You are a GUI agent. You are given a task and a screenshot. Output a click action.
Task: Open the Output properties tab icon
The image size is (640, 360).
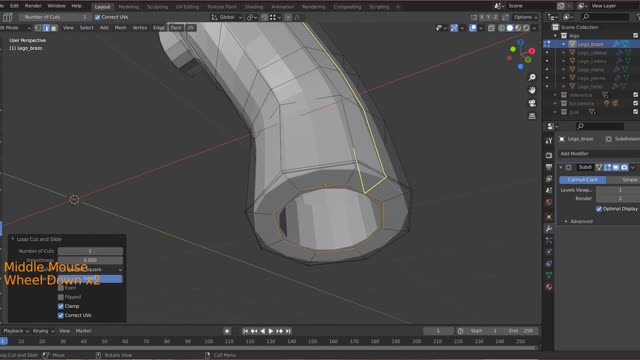pos(549,167)
